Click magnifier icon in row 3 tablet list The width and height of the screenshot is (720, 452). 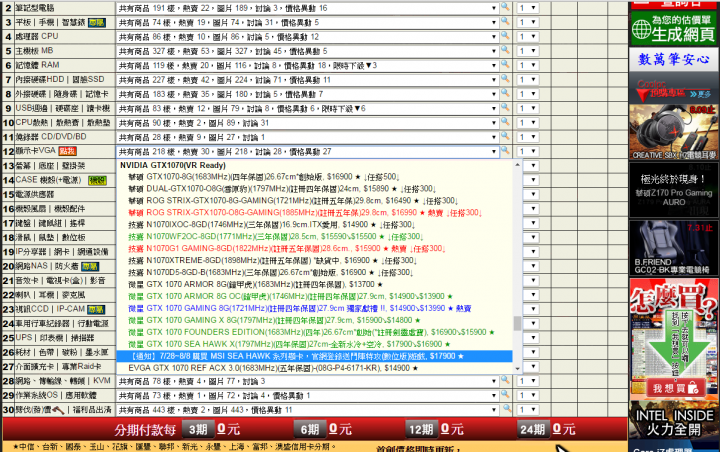coord(505,22)
